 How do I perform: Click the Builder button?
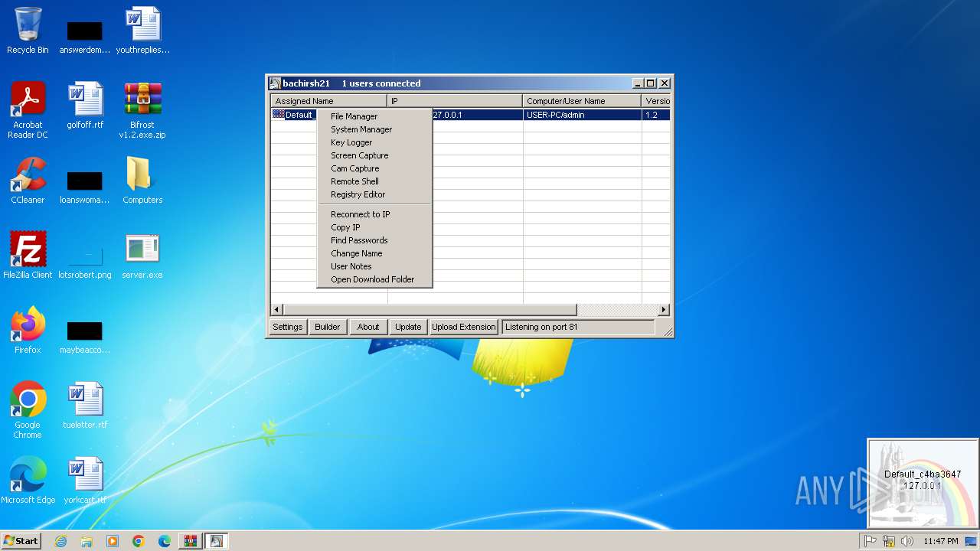point(327,327)
